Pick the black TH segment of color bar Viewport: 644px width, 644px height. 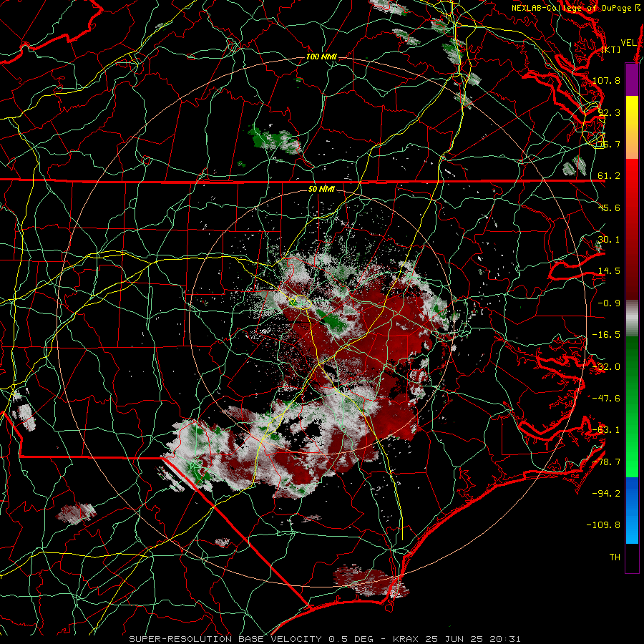632,557
